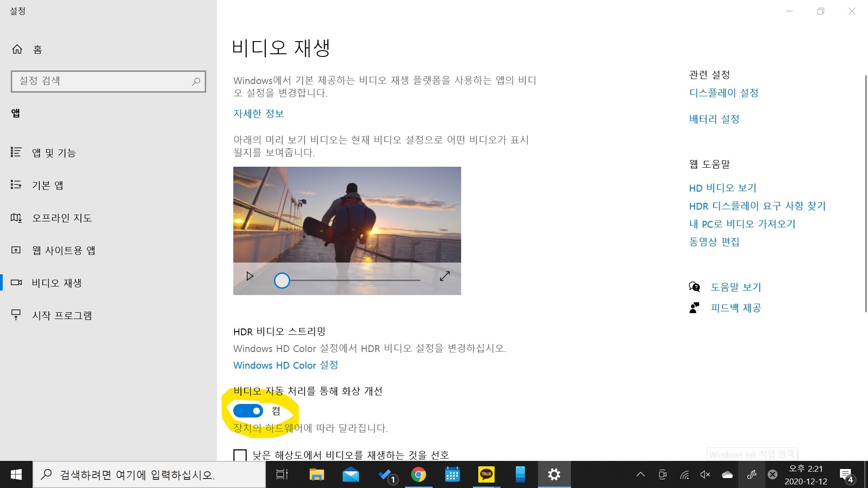
Task: Select 앱 및 기능 in sidebar
Action: pyautogui.click(x=54, y=153)
